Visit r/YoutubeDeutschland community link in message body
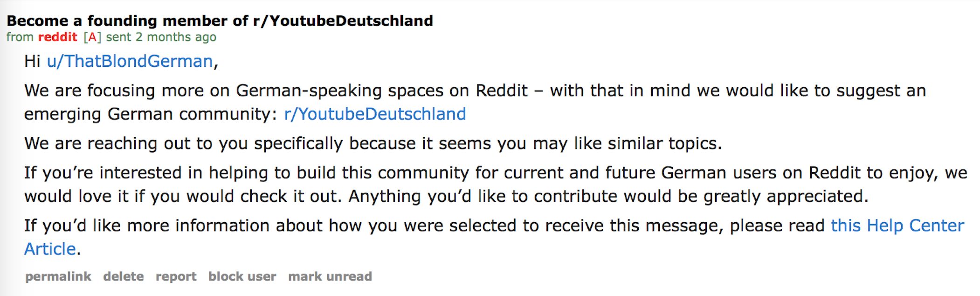Image resolution: width=980 pixels, height=296 pixels. pos(375,114)
